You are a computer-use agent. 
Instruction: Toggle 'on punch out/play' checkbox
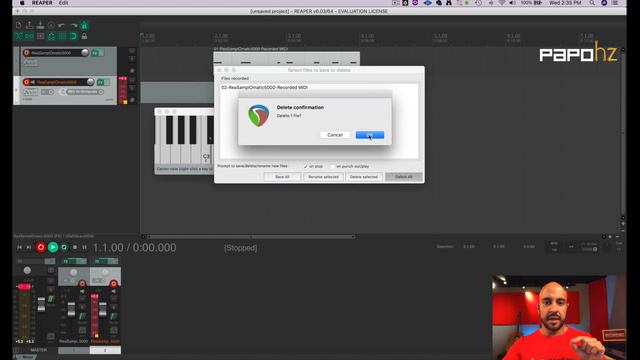click(333, 167)
